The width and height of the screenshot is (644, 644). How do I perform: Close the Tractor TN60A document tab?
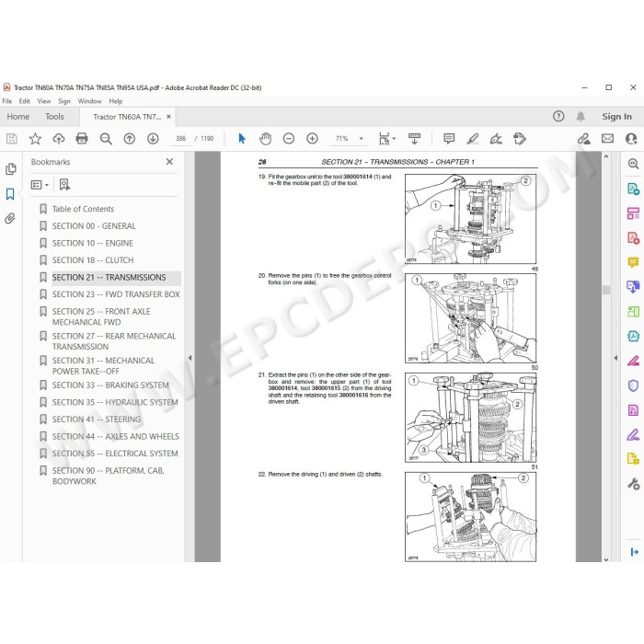tap(168, 117)
